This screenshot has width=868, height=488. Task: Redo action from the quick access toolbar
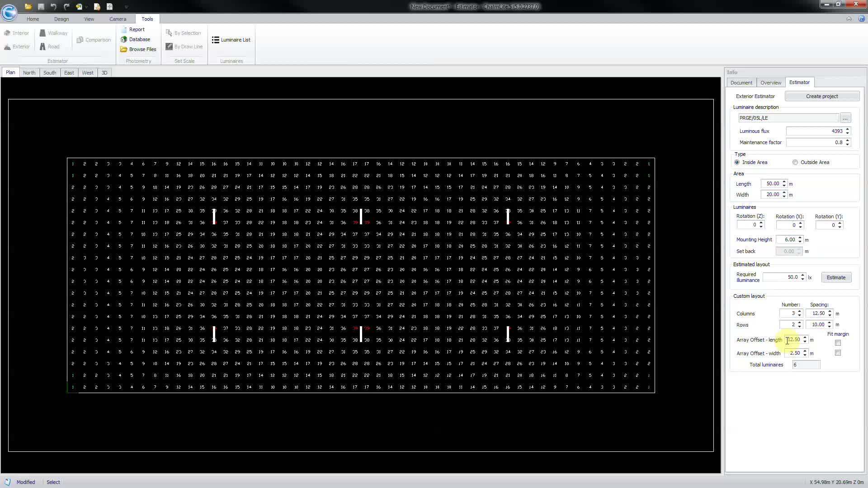pos(66,6)
